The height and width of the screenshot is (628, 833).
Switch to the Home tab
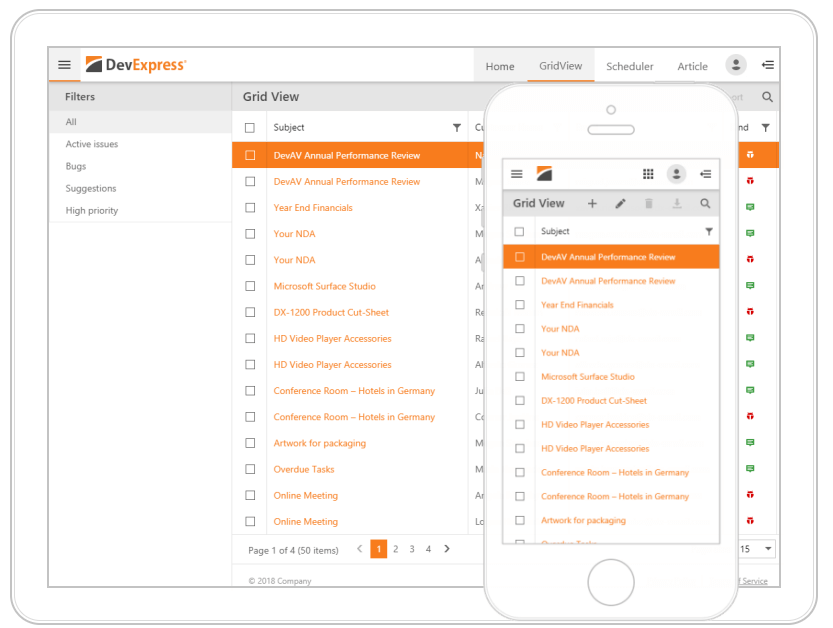tap(500, 66)
